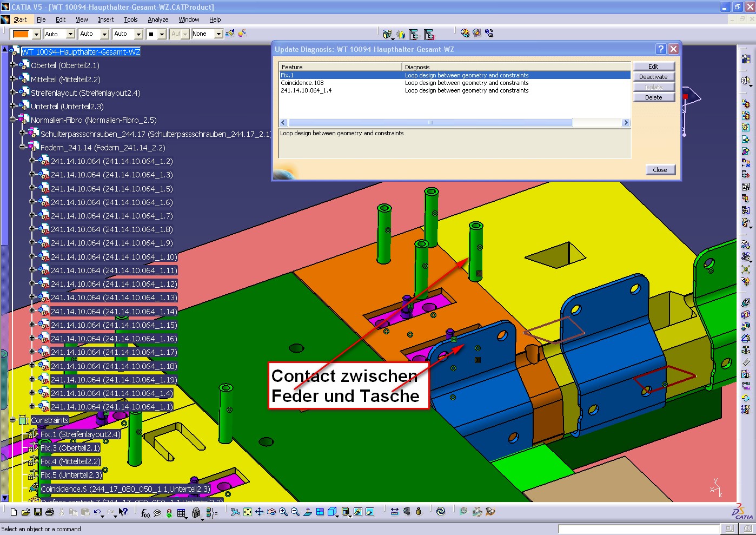756x535 pixels.
Task: Activate Fly Mode airplane icon
Action: point(235,512)
